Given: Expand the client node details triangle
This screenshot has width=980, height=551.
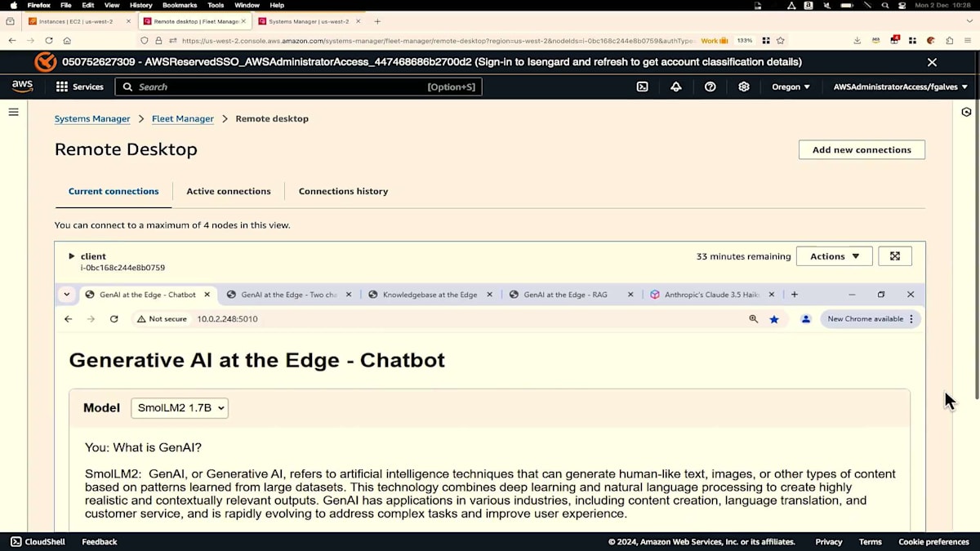Looking at the screenshot, I should [71, 256].
